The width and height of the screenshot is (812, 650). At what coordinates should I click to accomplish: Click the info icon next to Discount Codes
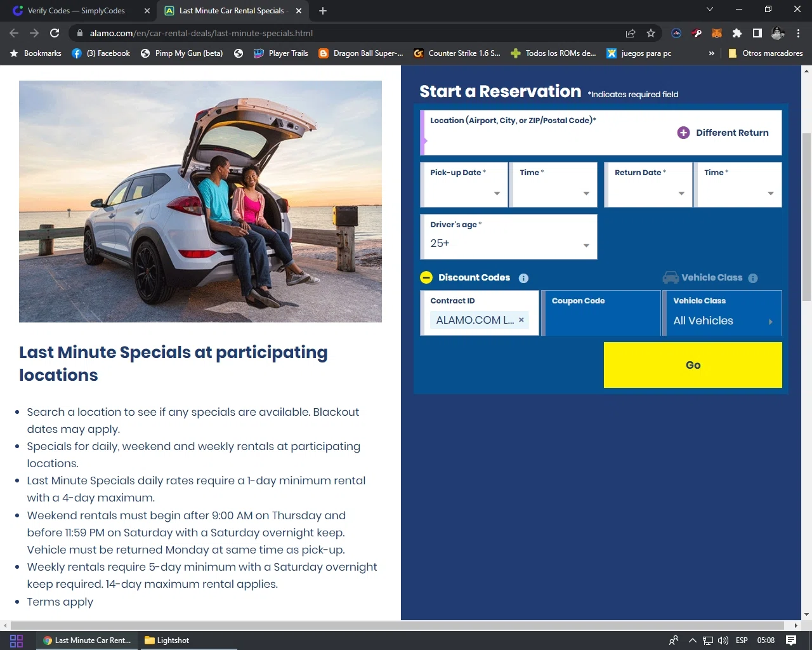pyautogui.click(x=523, y=278)
